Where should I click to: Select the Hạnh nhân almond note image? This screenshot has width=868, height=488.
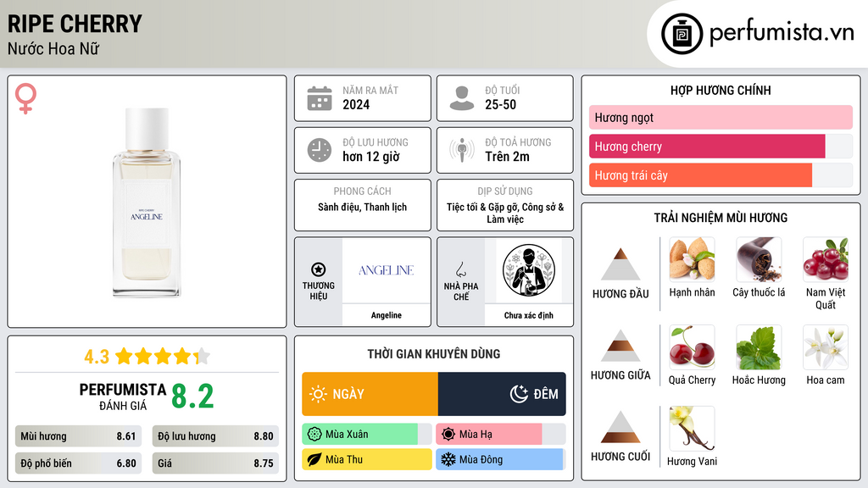692,259
